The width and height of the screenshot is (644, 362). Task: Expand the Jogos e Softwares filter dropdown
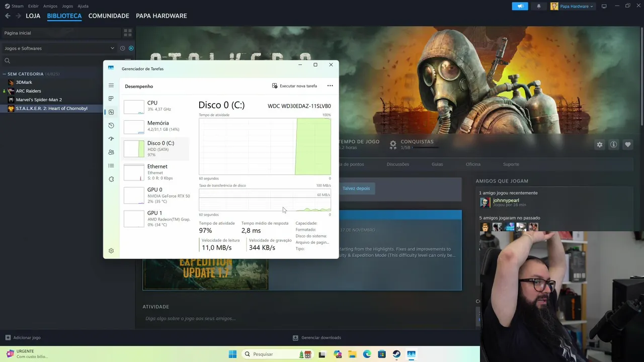click(59, 48)
